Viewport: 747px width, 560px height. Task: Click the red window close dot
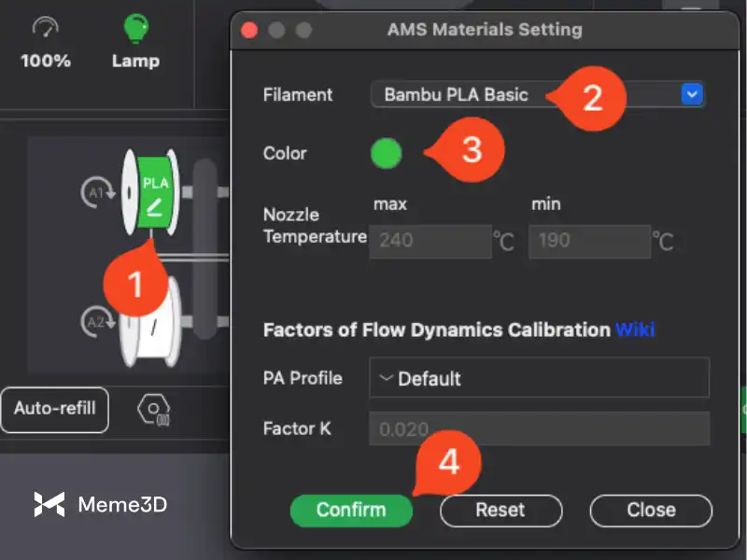coord(248,30)
